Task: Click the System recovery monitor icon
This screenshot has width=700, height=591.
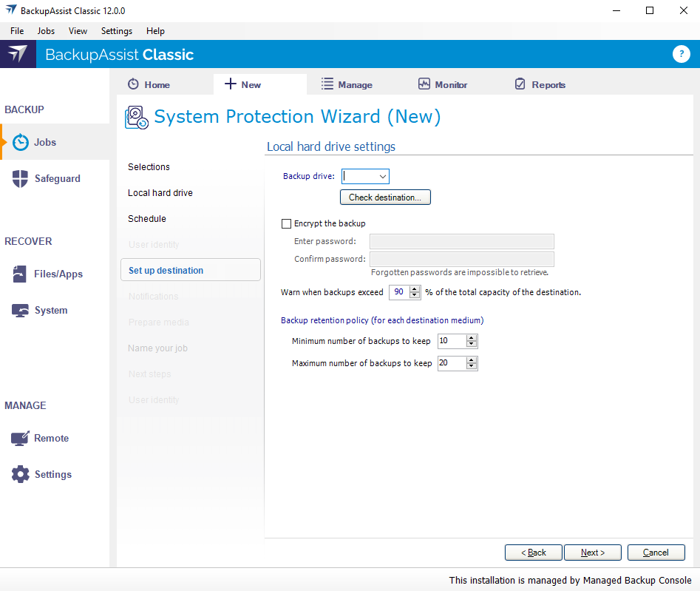Action: click(x=20, y=310)
